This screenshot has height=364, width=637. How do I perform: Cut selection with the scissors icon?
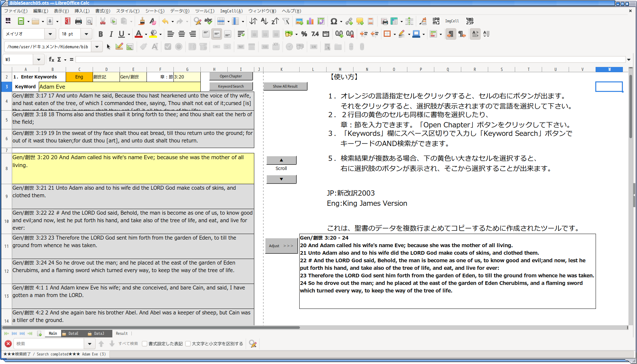pyautogui.click(x=103, y=21)
